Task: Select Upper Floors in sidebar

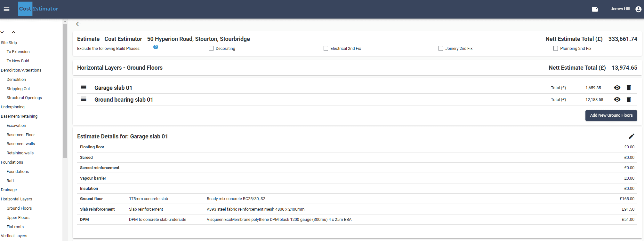Action: (18, 218)
